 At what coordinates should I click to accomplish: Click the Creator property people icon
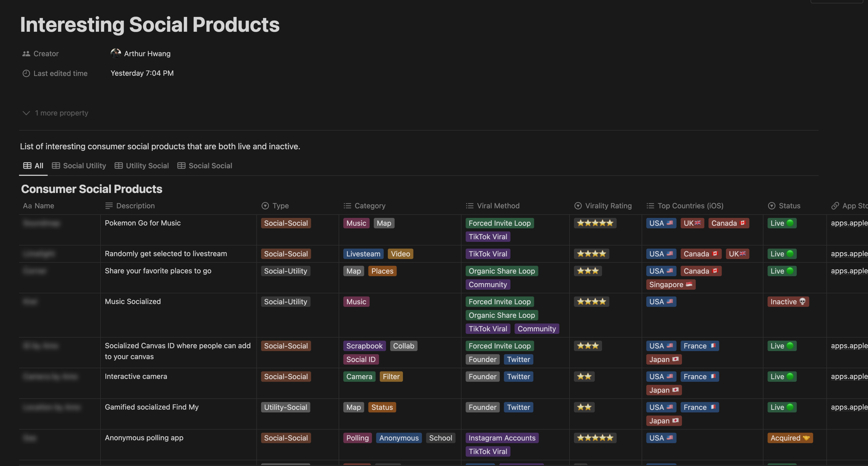26,54
